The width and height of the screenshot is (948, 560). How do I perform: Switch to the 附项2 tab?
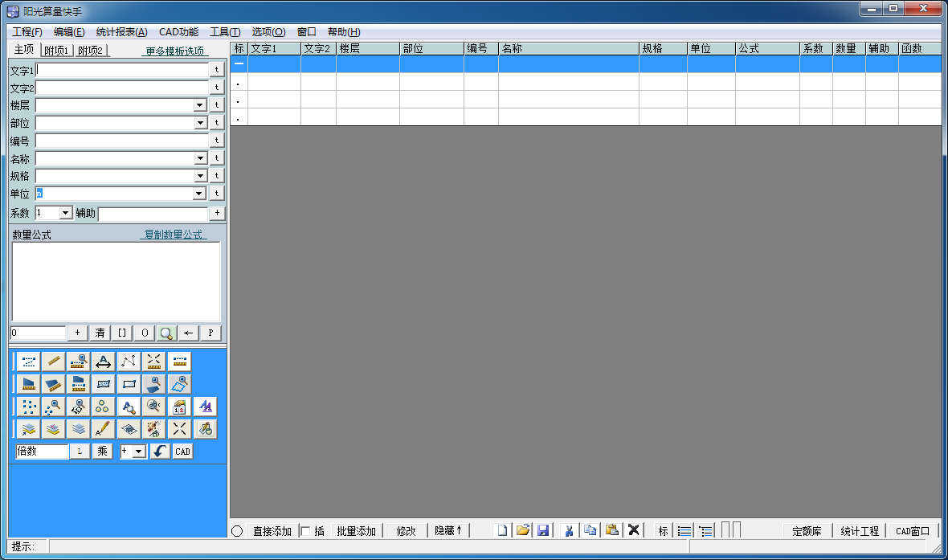coord(91,50)
